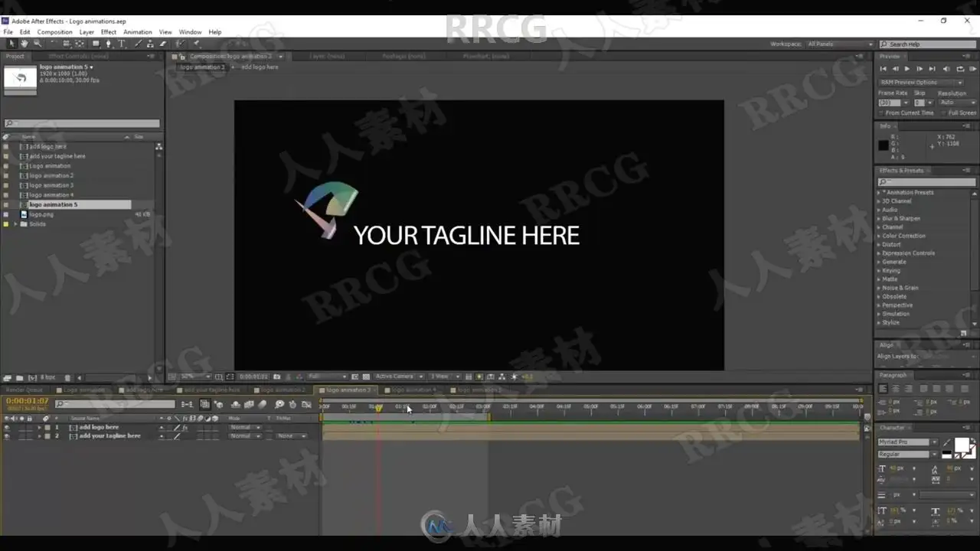Expand the 'add logo here' layer properties

[x=39, y=427]
